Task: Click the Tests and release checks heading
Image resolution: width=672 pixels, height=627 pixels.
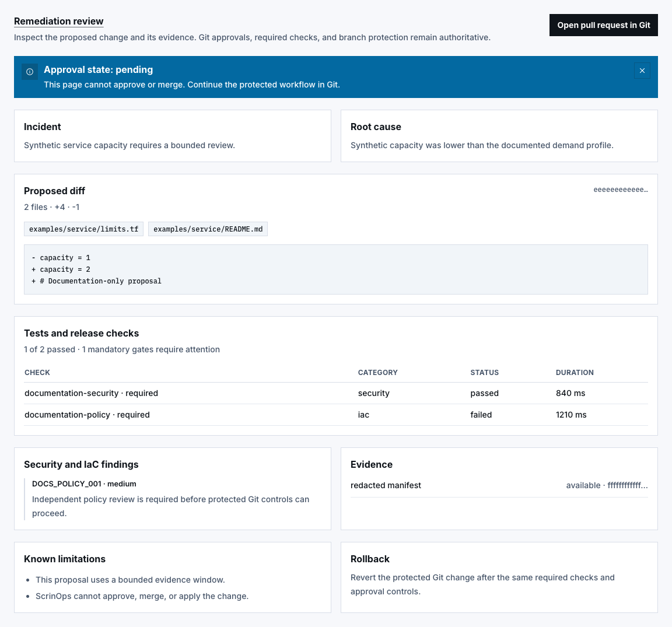Action: click(82, 333)
